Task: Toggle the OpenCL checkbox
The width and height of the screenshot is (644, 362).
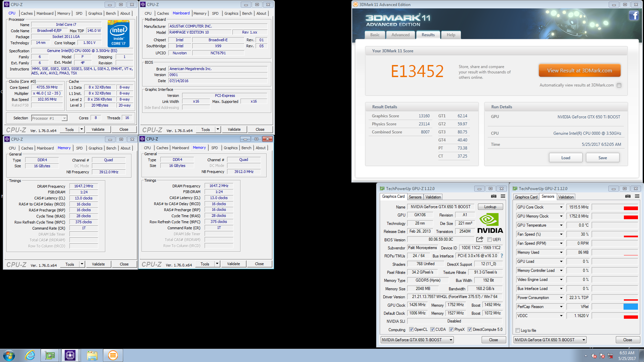Action: tap(411, 329)
